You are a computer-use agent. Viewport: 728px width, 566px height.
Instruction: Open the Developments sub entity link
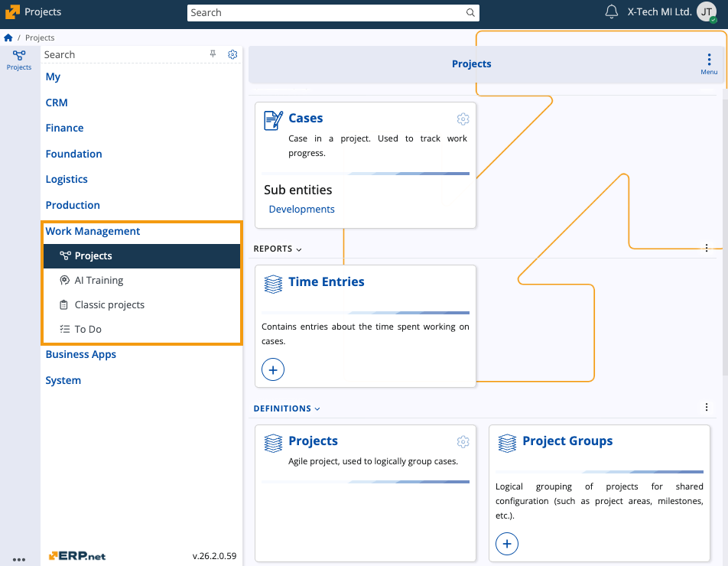[301, 210]
